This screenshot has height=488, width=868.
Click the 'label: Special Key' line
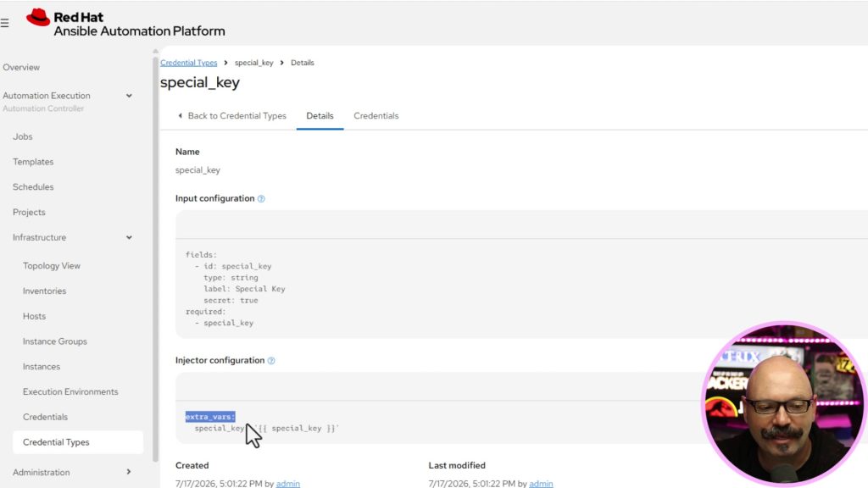pyautogui.click(x=244, y=289)
